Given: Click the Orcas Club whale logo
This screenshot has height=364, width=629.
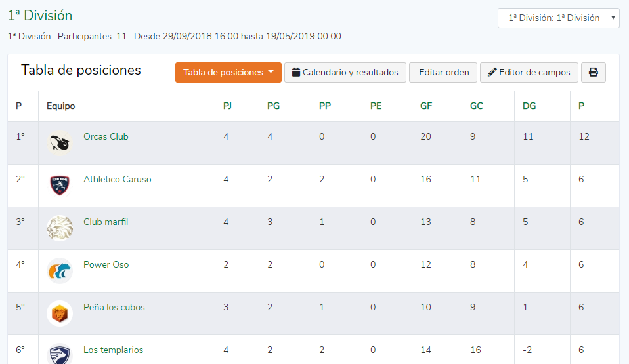Looking at the screenshot, I should [60, 143].
